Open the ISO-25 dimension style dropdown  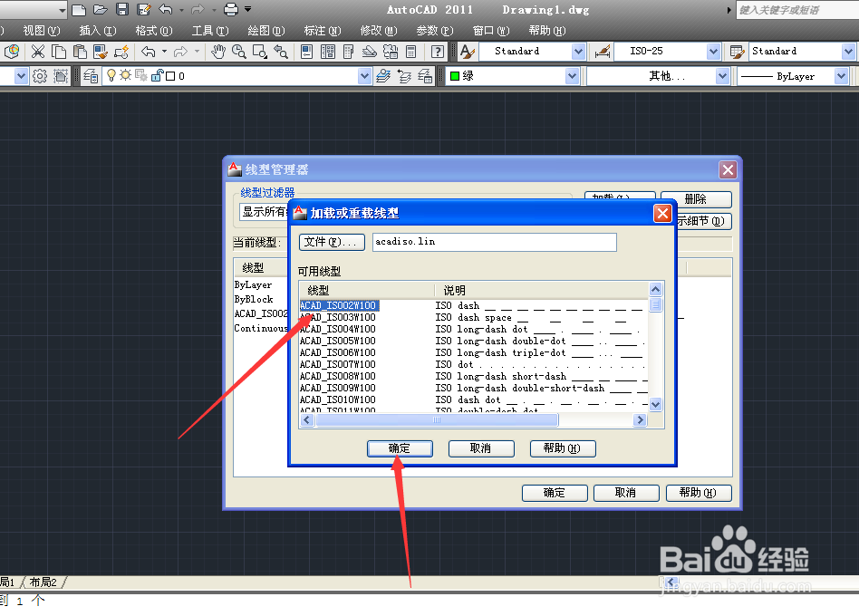(713, 52)
